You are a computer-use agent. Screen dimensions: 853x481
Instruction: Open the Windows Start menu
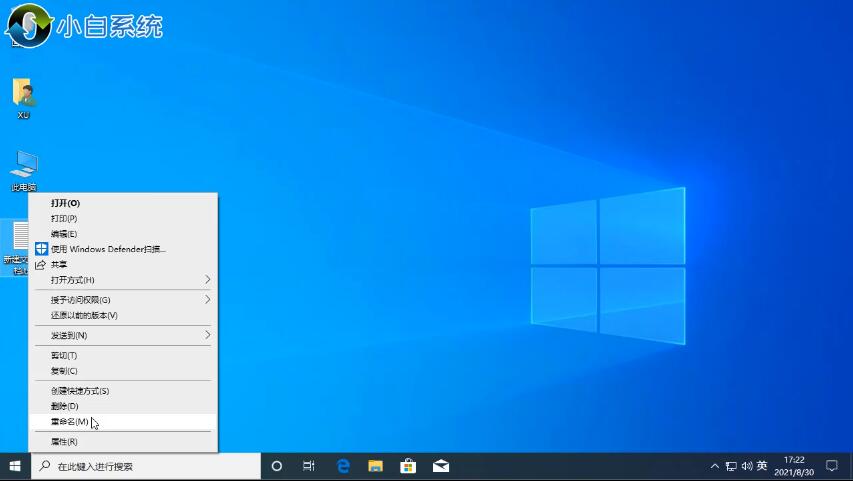pyautogui.click(x=15, y=466)
